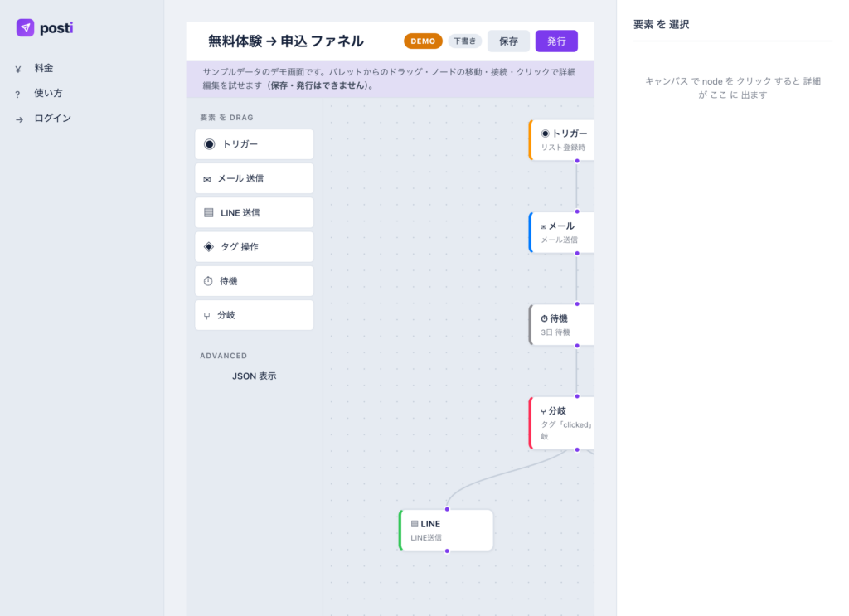Select the 分岐 node on canvas
Viewport: 849px width, 616px height.
pyautogui.click(x=561, y=423)
